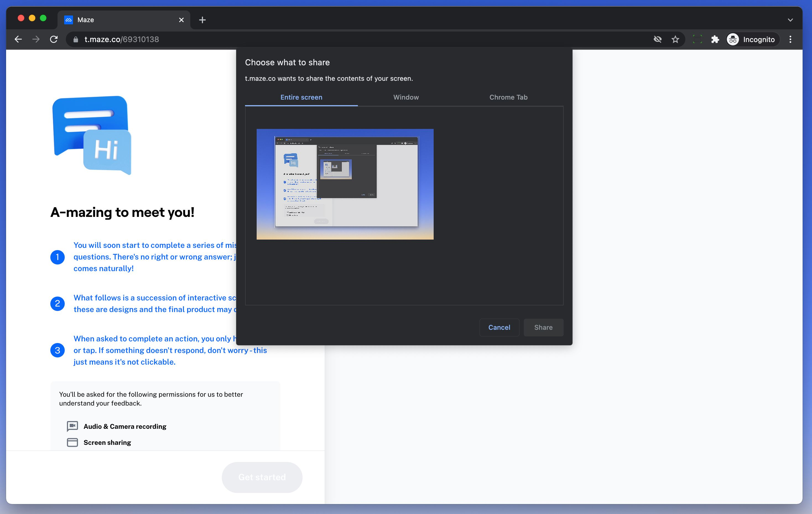Click the screen capture icon in the toolbar
The height and width of the screenshot is (514, 812).
(x=697, y=39)
